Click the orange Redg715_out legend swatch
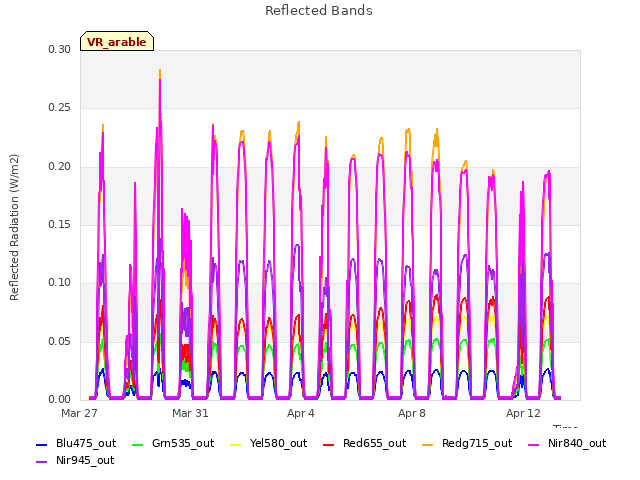Screen dimensions: 640x480 click(x=427, y=445)
